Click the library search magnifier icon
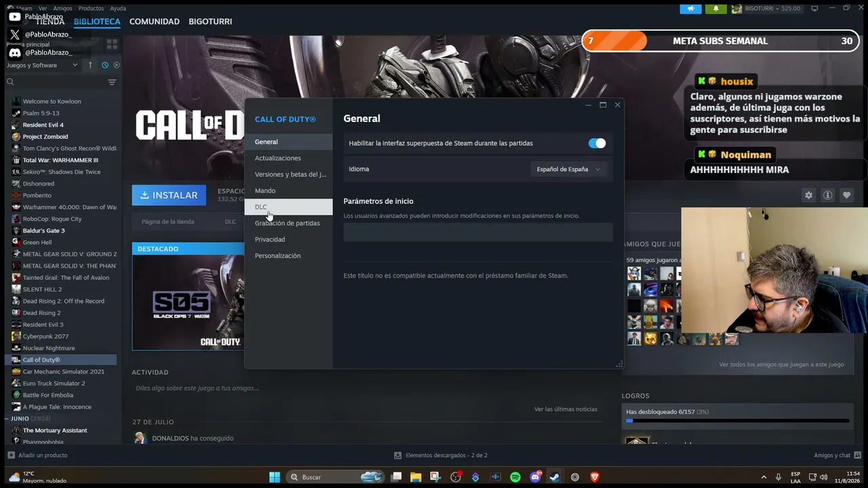This screenshot has height=488, width=868. coord(10,82)
